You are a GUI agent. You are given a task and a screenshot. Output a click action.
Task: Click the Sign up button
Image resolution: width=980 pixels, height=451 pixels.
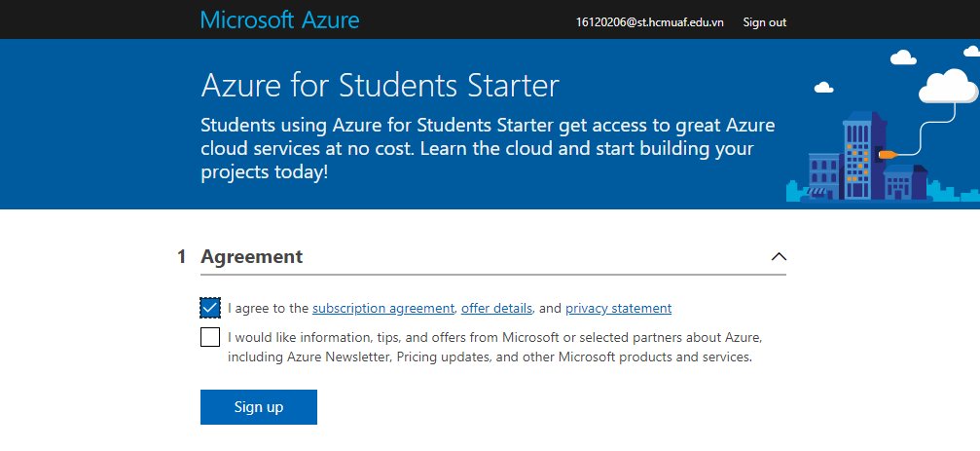[x=259, y=407]
